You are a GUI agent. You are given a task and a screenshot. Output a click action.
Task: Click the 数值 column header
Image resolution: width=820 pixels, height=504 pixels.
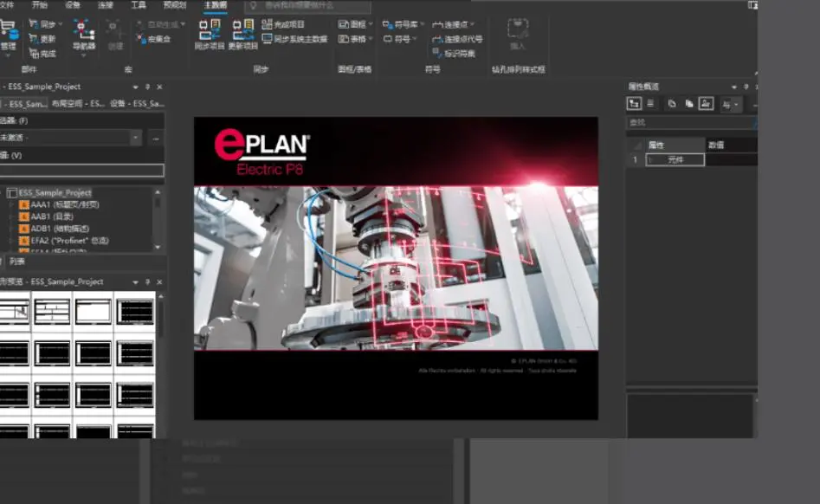pyautogui.click(x=731, y=145)
